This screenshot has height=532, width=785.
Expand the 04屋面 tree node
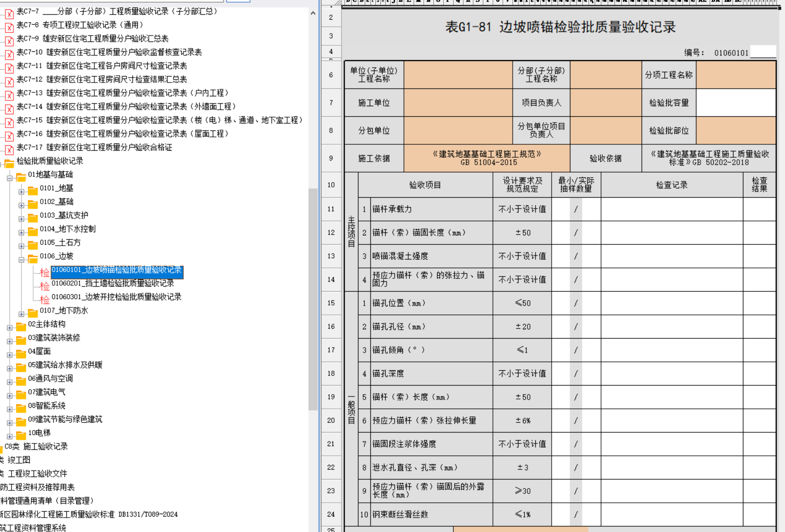(9, 355)
